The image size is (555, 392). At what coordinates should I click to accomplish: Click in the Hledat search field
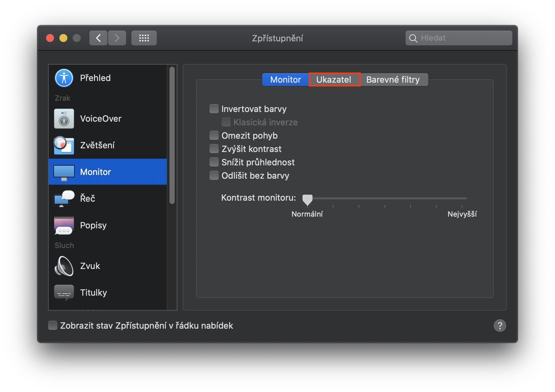(459, 38)
